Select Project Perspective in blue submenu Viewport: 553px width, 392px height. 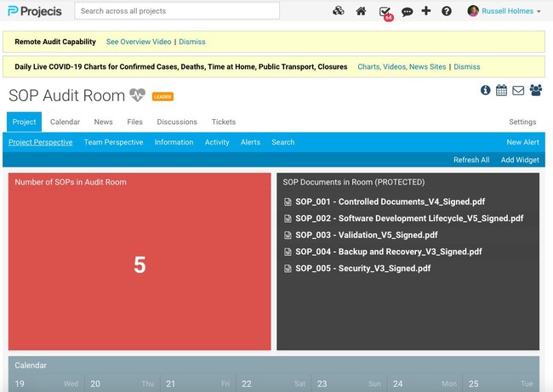coord(41,142)
